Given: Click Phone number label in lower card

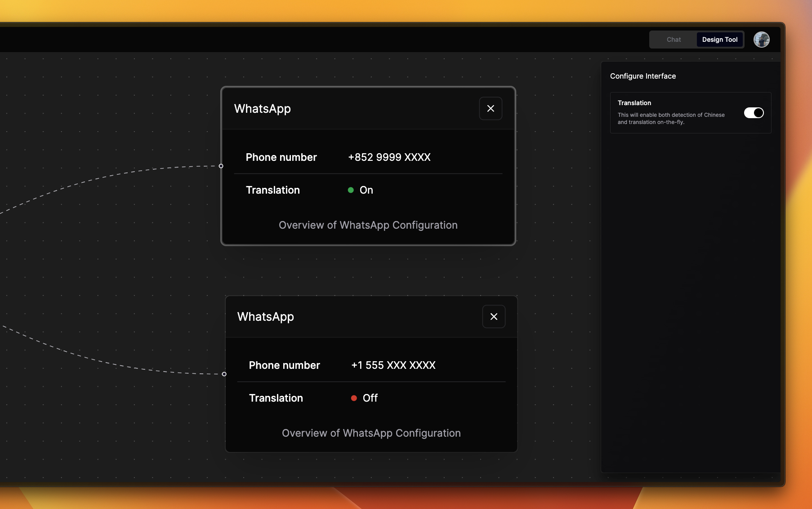Looking at the screenshot, I should pos(285,365).
